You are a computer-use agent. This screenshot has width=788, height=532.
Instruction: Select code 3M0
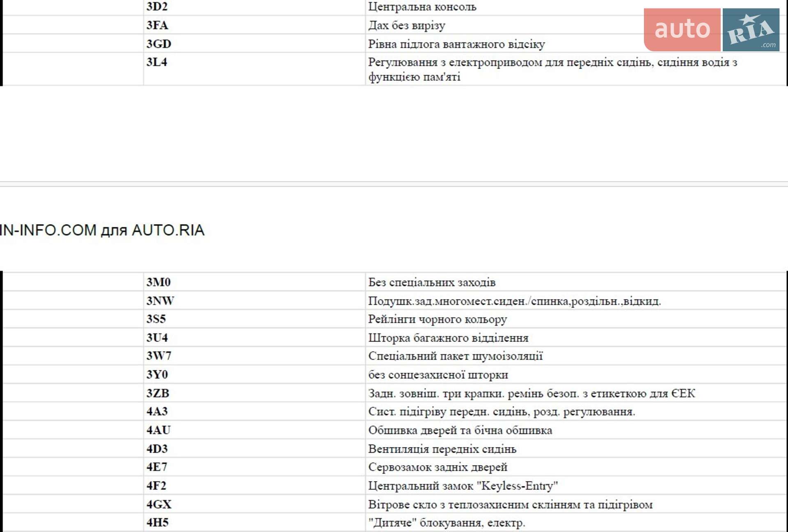coord(158,282)
